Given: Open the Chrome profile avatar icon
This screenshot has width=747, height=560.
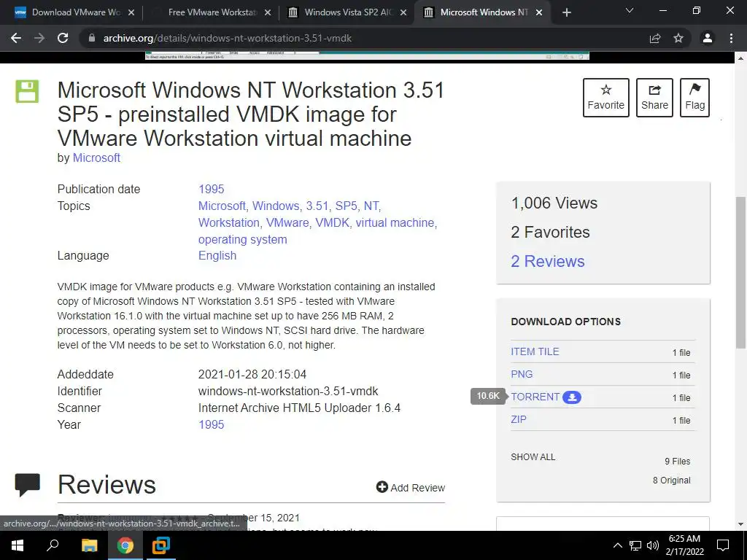Looking at the screenshot, I should click(708, 38).
